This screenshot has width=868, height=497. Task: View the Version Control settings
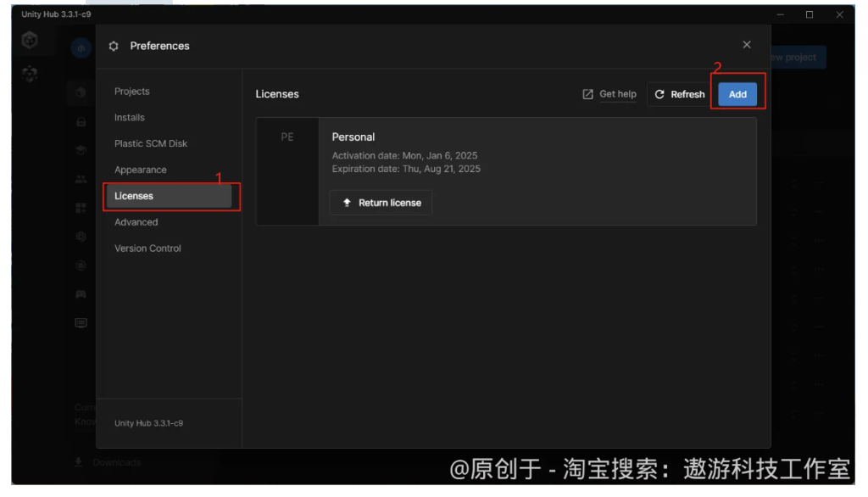tap(147, 248)
